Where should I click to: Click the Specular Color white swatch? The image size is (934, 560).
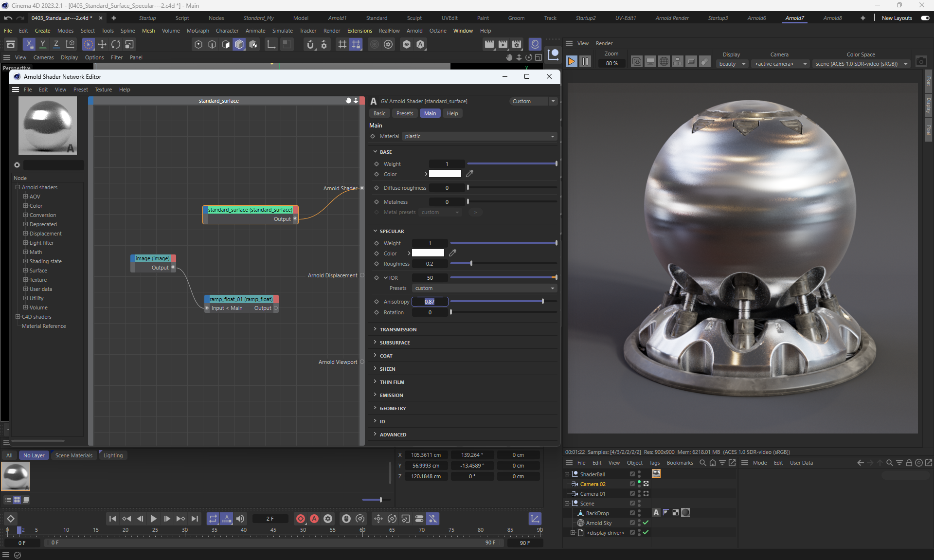point(428,253)
